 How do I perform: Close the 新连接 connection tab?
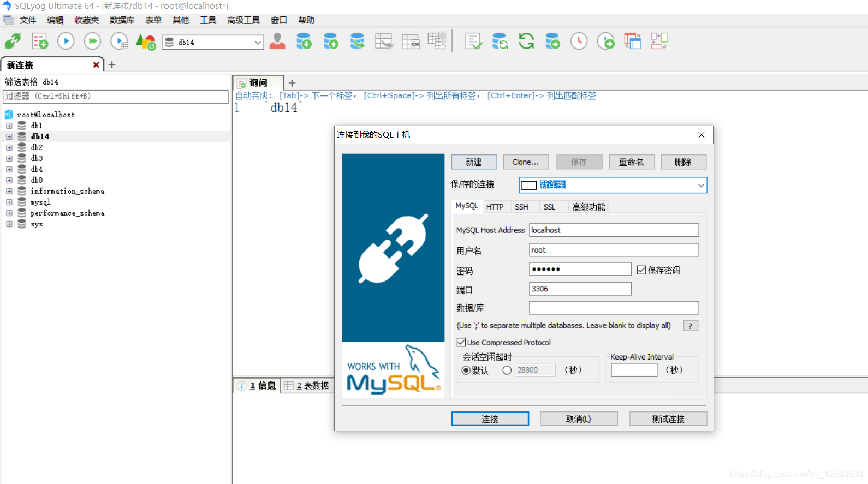[96, 64]
